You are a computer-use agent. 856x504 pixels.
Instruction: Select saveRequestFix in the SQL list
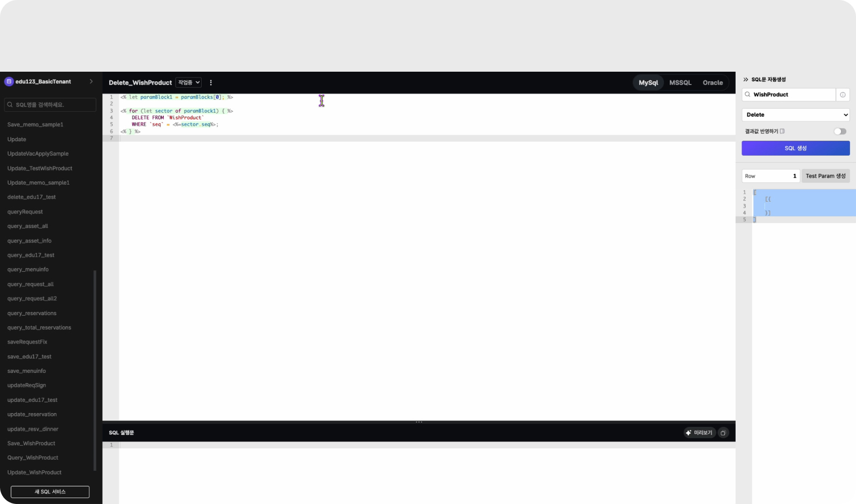pyautogui.click(x=27, y=342)
